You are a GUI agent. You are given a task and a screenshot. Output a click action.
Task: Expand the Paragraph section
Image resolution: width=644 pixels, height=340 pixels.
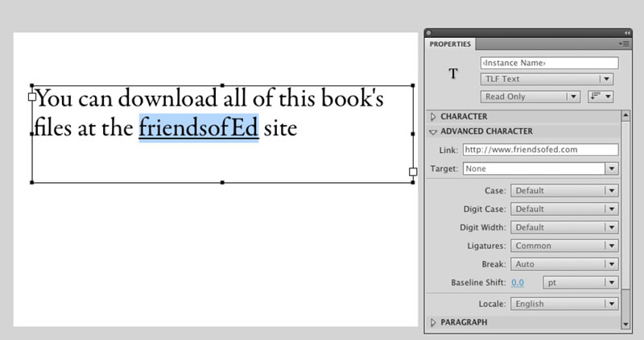click(433, 322)
